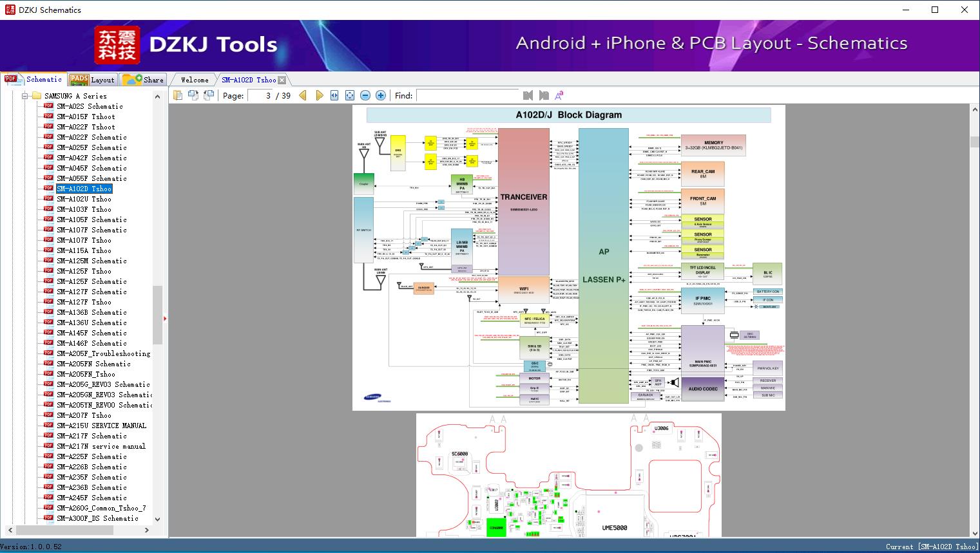Zoom out with the minus icon
This screenshot has width=980, height=553.
click(x=365, y=95)
